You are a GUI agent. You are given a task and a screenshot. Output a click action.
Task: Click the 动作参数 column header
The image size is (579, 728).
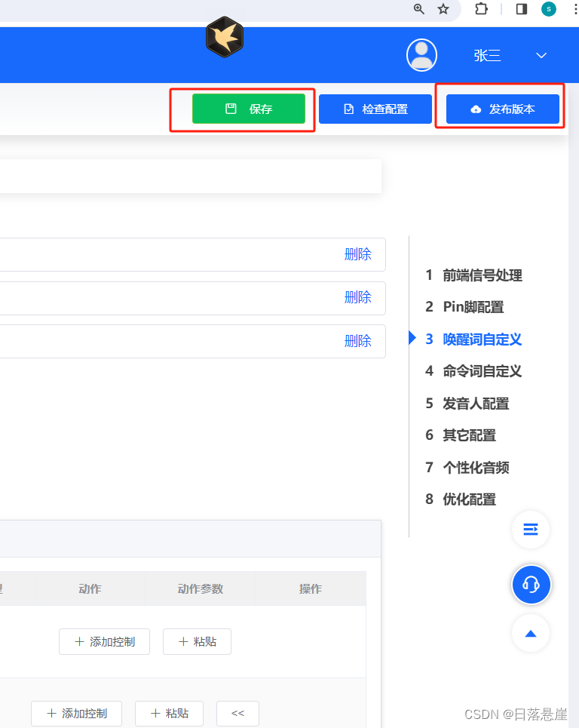[201, 588]
